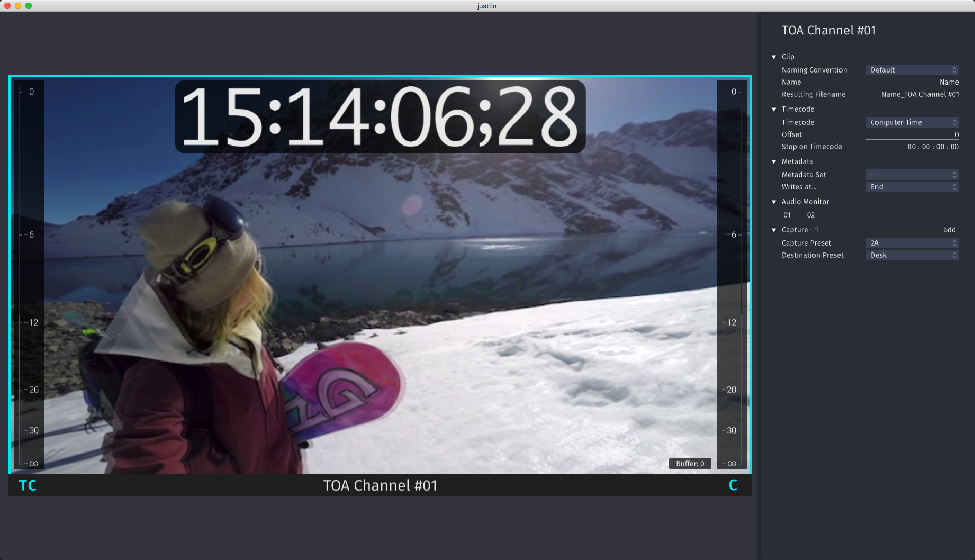975x560 pixels.
Task: Collapse the Metadata section
Action: pos(774,162)
